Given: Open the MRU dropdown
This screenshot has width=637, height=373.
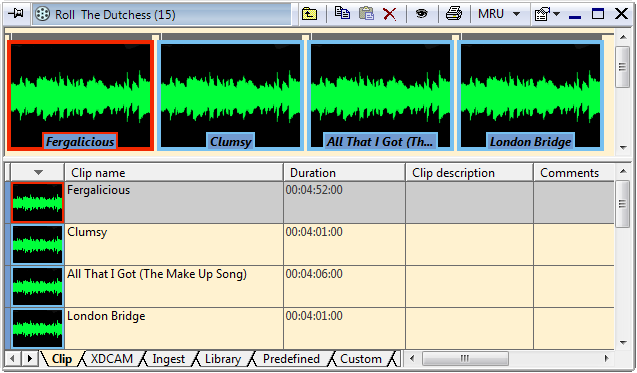Looking at the screenshot, I should 499,14.
